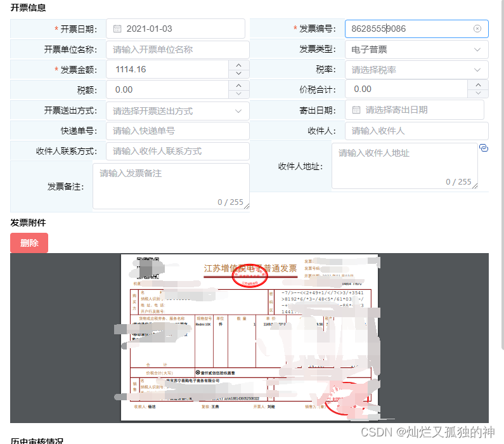Screen dimensions: 504x444
Task: Open the 税率 dropdown
Action: (417, 70)
